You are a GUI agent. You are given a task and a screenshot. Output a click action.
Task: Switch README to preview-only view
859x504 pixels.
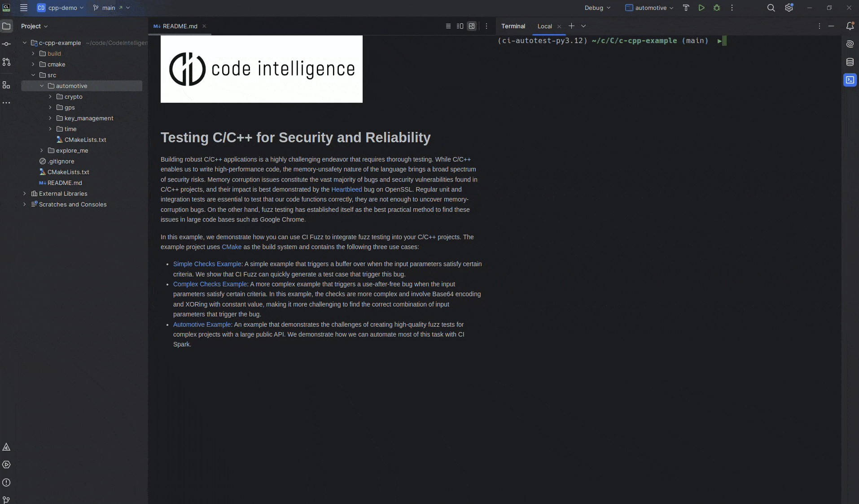click(x=472, y=26)
